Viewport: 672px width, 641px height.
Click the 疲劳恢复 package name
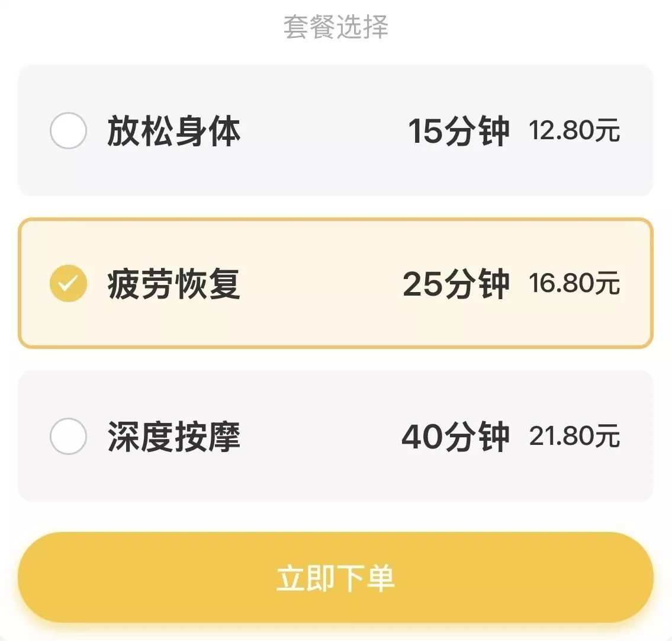pos(174,284)
